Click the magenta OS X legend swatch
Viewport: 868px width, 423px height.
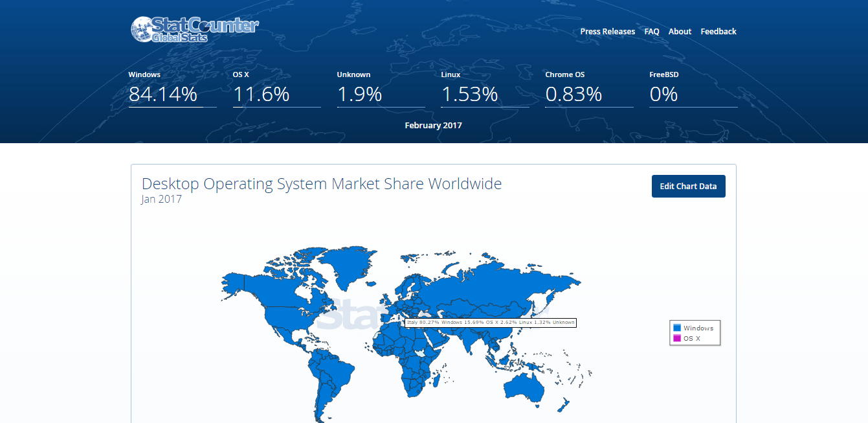tap(677, 338)
